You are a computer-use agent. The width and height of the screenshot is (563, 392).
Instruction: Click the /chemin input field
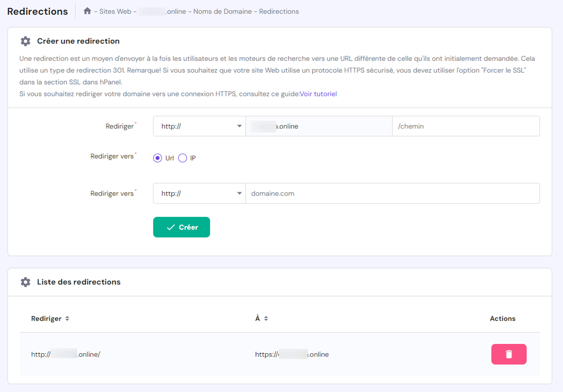tap(465, 126)
